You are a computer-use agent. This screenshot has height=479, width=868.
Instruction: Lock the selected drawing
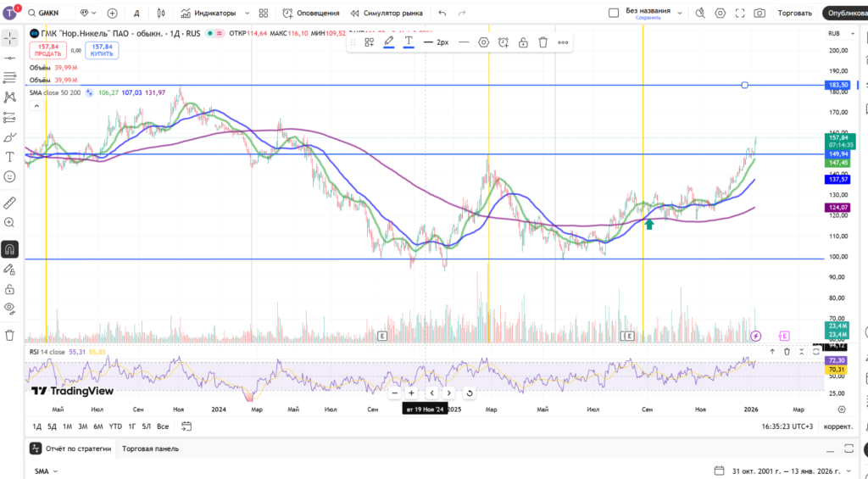[x=523, y=42]
